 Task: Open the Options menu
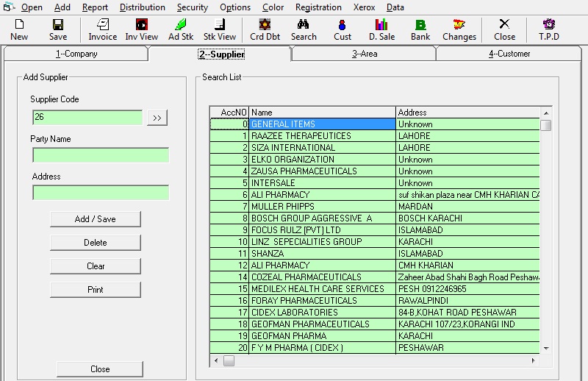click(235, 7)
